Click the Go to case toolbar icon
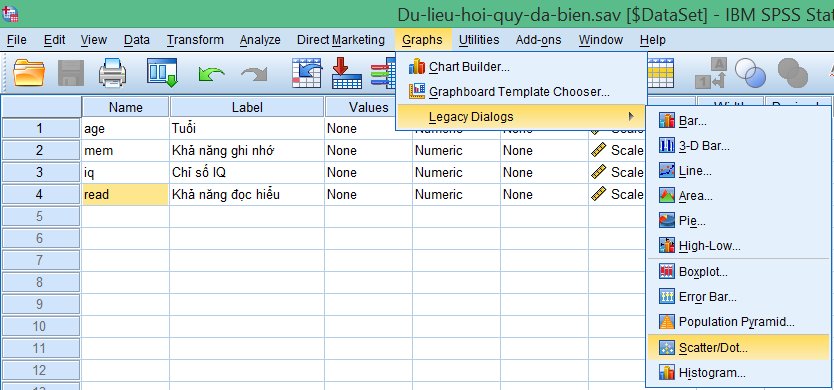 point(307,73)
